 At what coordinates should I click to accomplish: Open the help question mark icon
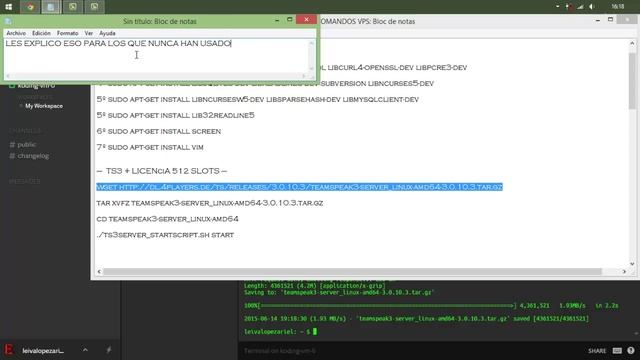coord(631,351)
